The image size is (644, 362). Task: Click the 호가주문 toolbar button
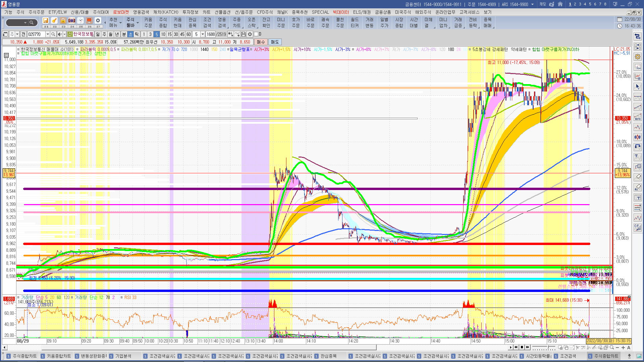coord(296,22)
